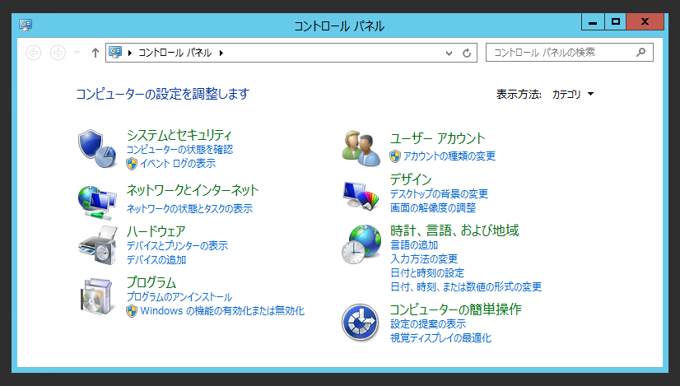This screenshot has height=386, width=680.
Task: Open ネットワークの状態とタスクの表示 link
Action: point(190,209)
